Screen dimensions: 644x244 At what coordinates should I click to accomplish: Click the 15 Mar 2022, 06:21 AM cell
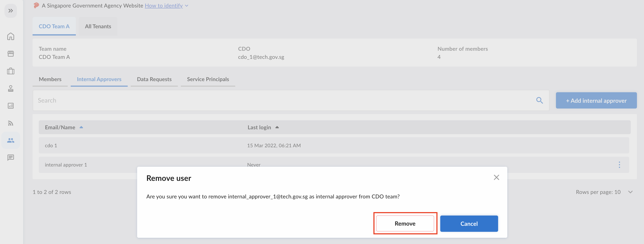tap(274, 145)
